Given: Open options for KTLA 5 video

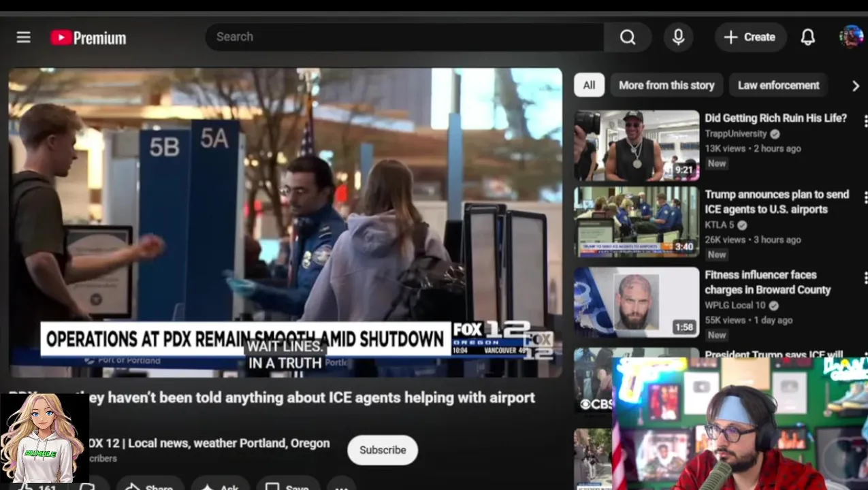Looking at the screenshot, I should tap(865, 198).
